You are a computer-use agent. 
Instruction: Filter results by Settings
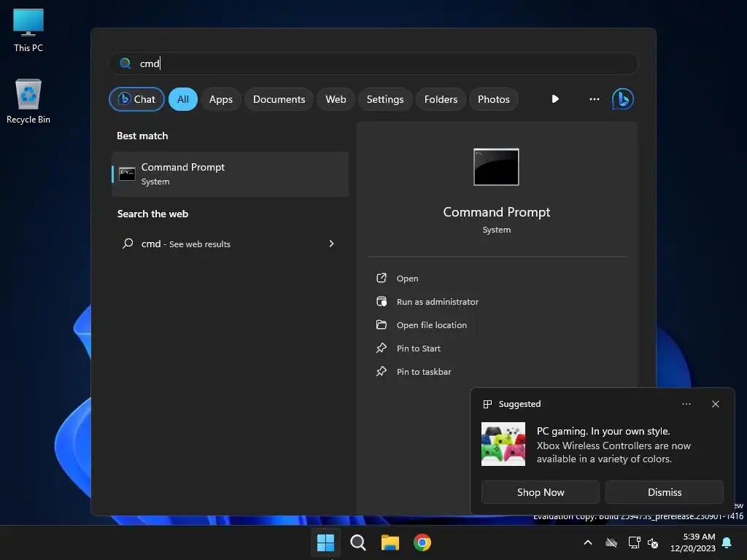(385, 99)
